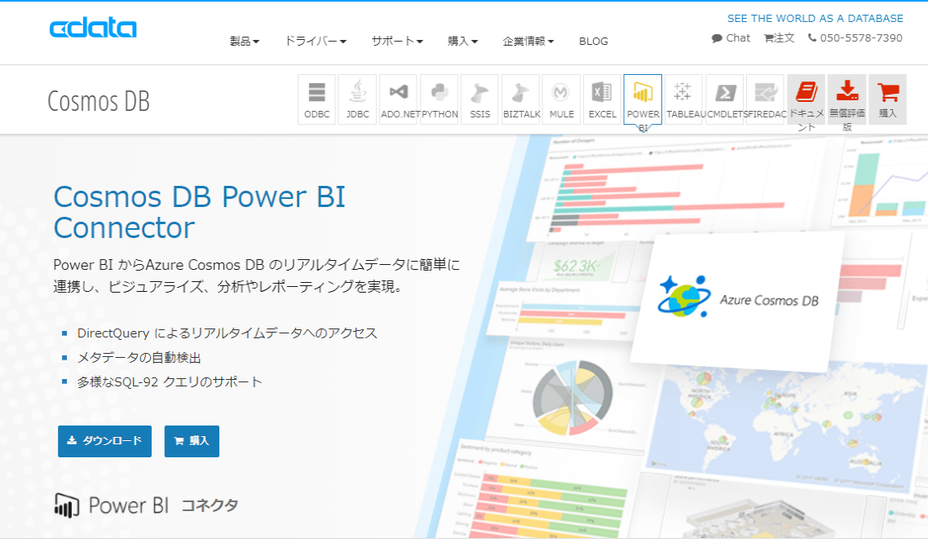Select the Mule connector icon
This screenshot has height=560, width=928.
[x=562, y=99]
